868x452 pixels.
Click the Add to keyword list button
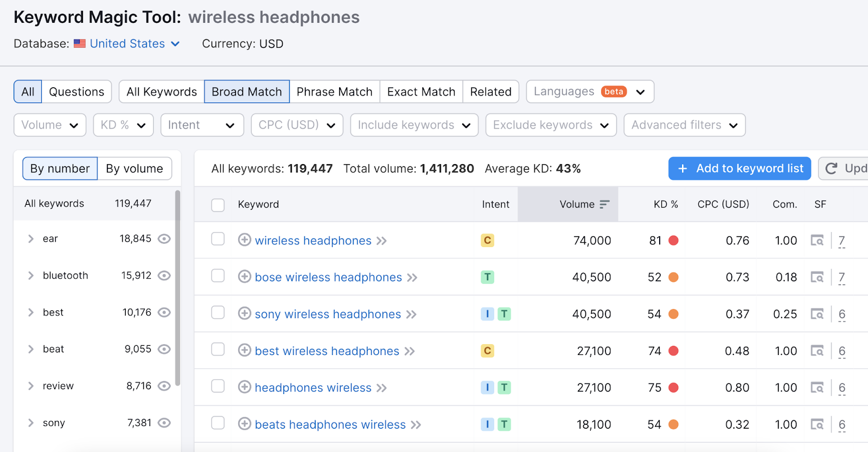click(739, 169)
